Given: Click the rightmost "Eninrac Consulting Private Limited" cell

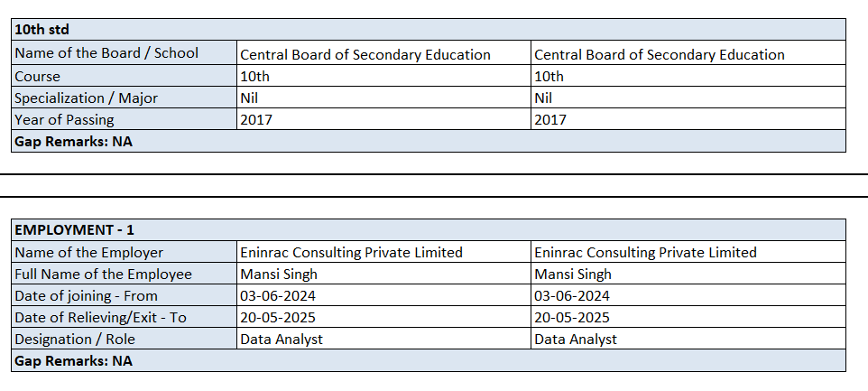Looking at the screenshot, I should pos(646,252).
